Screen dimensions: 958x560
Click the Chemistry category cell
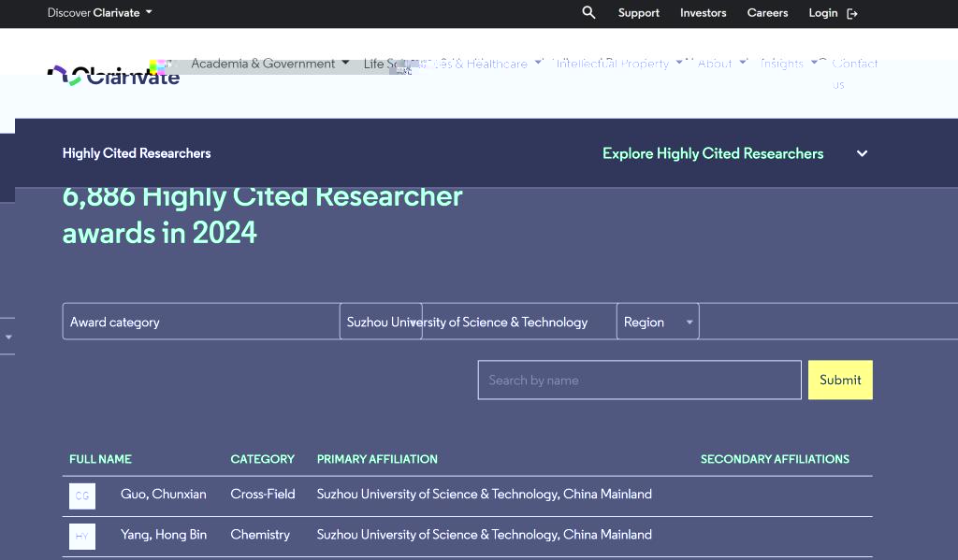coord(260,535)
